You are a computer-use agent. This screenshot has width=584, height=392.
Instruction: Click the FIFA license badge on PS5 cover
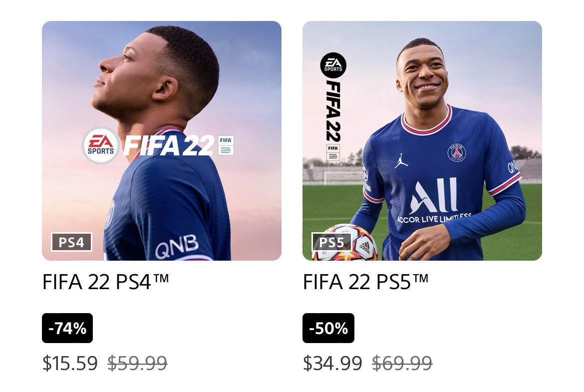click(x=333, y=152)
